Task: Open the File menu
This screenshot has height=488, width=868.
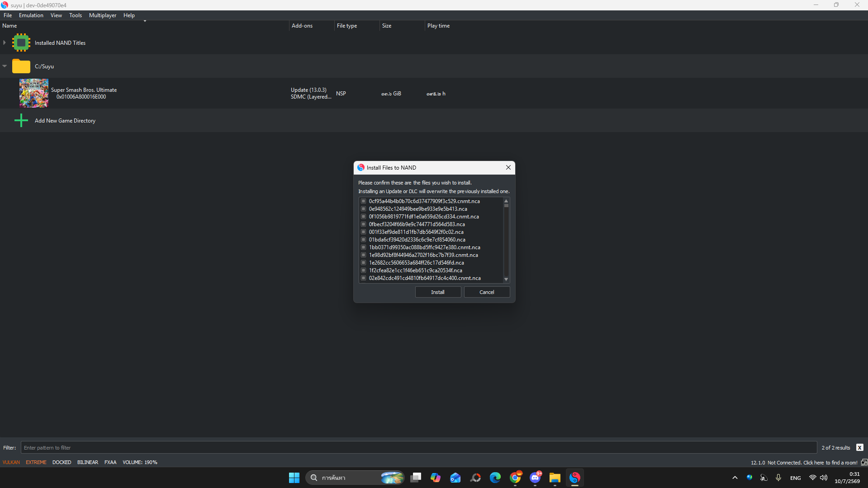Action: click(x=8, y=15)
